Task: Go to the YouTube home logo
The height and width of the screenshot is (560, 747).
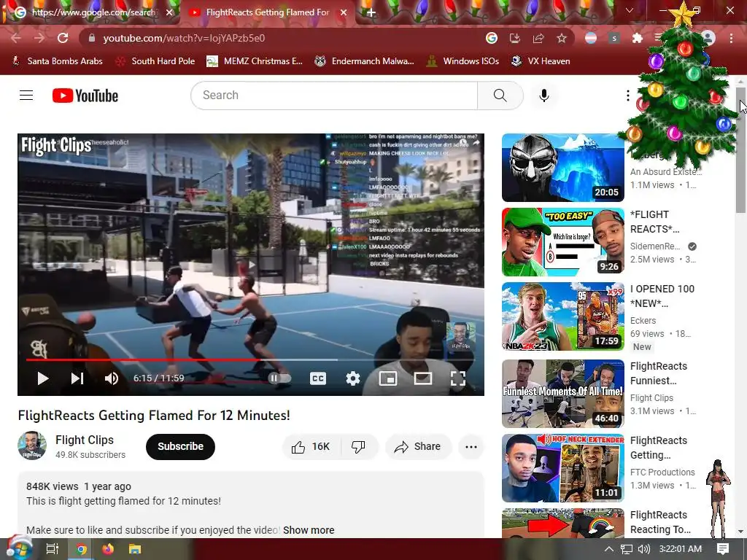Action: click(85, 96)
